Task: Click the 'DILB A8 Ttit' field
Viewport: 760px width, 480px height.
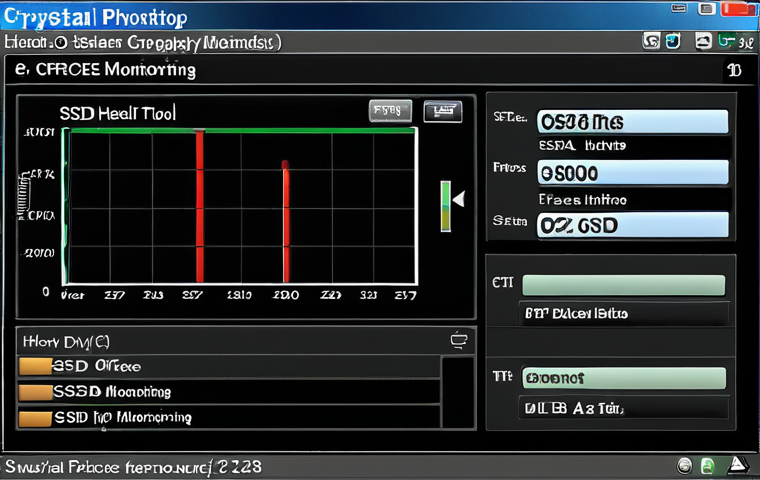Action: click(624, 408)
